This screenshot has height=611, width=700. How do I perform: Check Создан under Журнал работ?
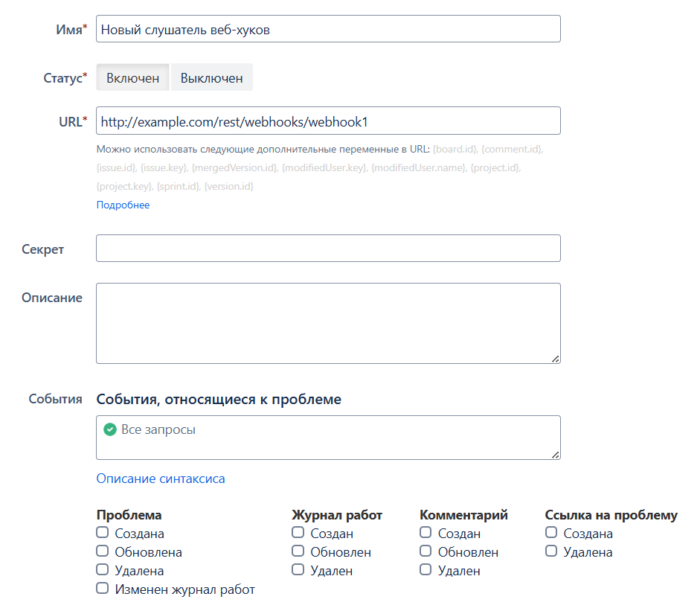(x=298, y=532)
